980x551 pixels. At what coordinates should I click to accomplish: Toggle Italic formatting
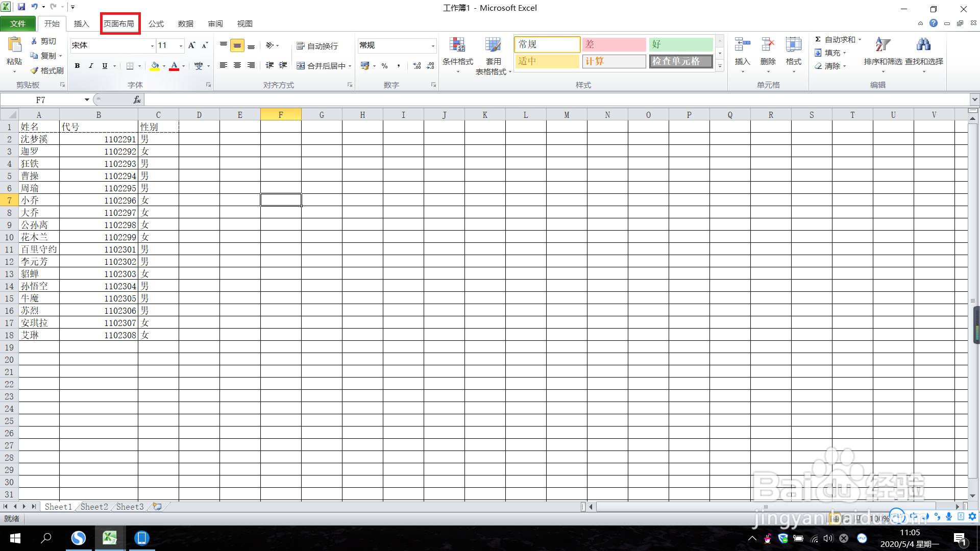pyautogui.click(x=91, y=66)
